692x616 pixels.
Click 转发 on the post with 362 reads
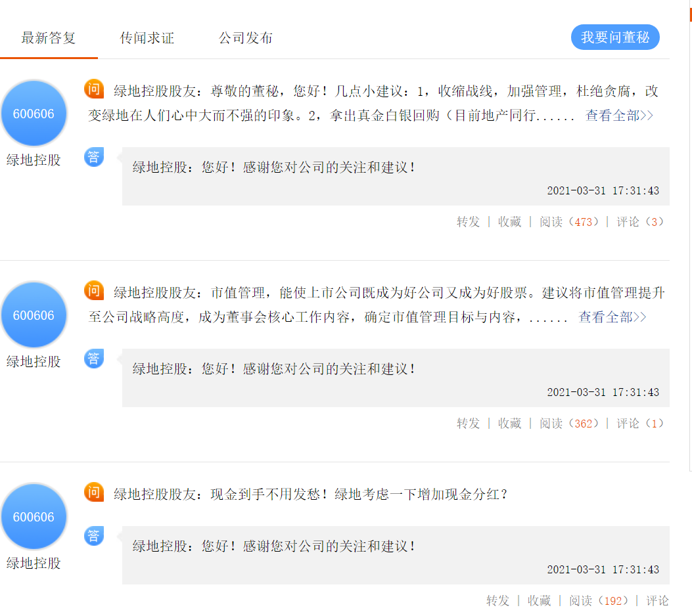click(x=469, y=424)
